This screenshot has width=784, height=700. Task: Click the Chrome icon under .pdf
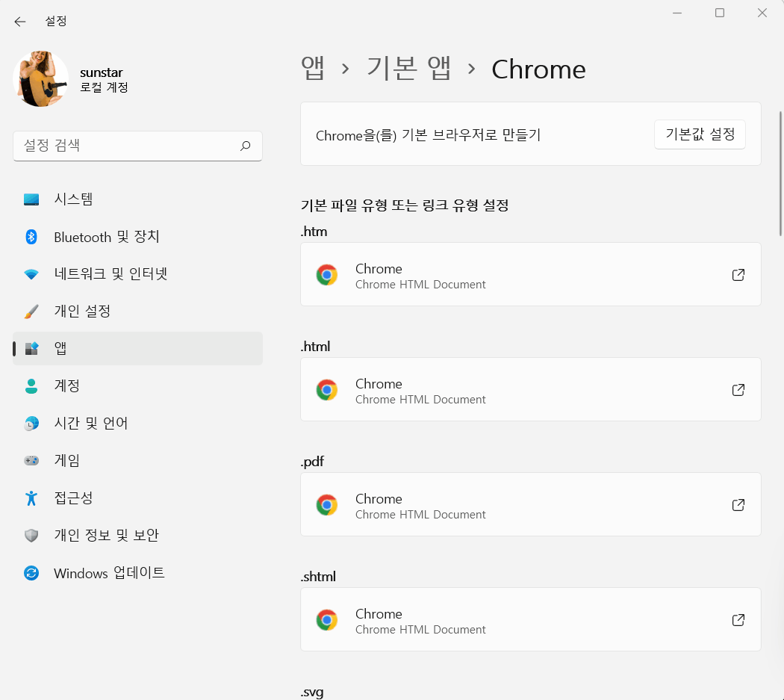tap(326, 504)
